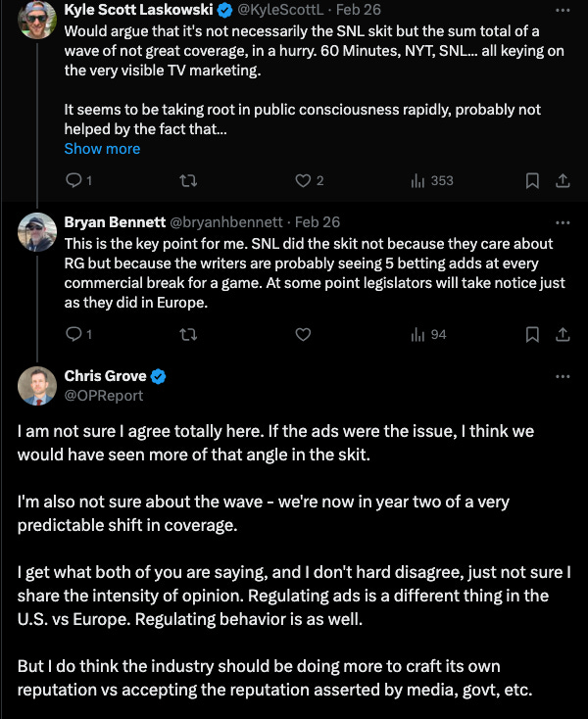Open Chris Grove's profile avatar
This screenshot has height=719, width=588.
[37, 386]
